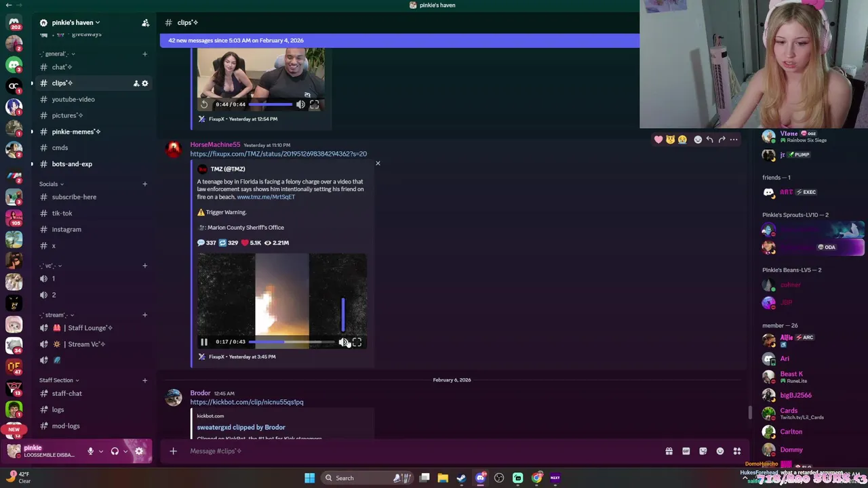Screen dimensions: 868x488
Task: React with the crying face emoji
Action: point(682,140)
